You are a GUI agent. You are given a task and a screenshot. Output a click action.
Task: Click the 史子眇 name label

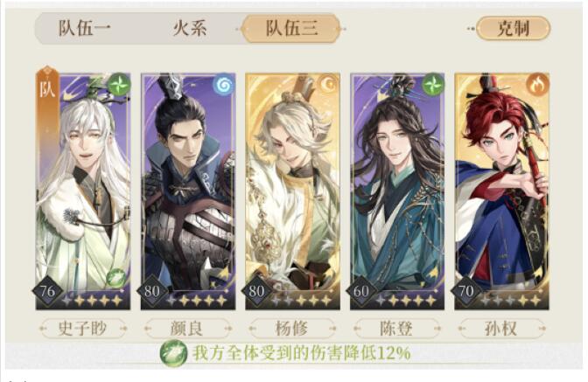pyautogui.click(x=83, y=329)
